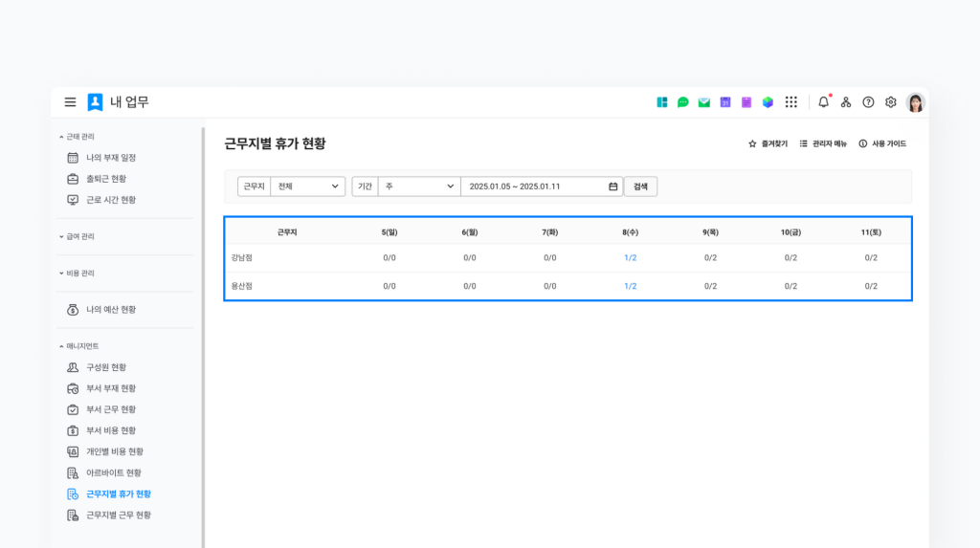This screenshot has height=548, width=980.
Task: Open the user profile avatar
Action: point(916,102)
